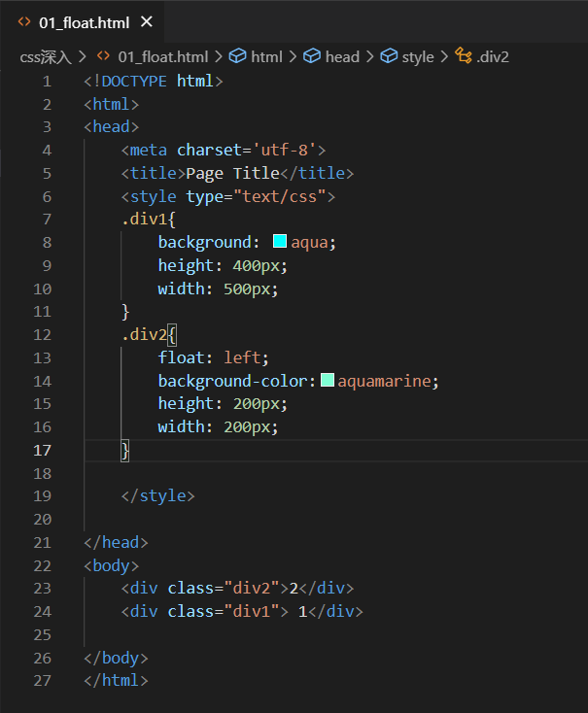Click the 'utf-8' value on line 4

[x=284, y=150]
